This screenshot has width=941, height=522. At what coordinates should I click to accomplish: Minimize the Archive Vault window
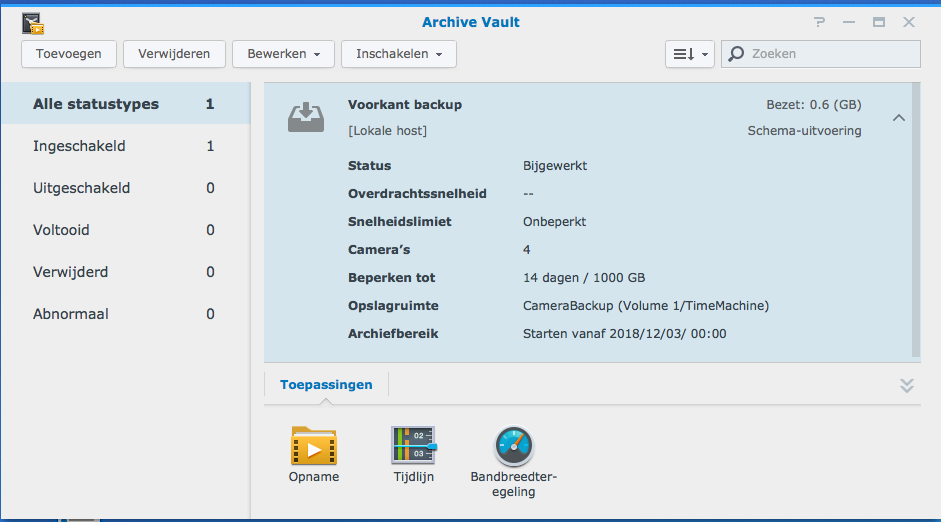point(849,22)
